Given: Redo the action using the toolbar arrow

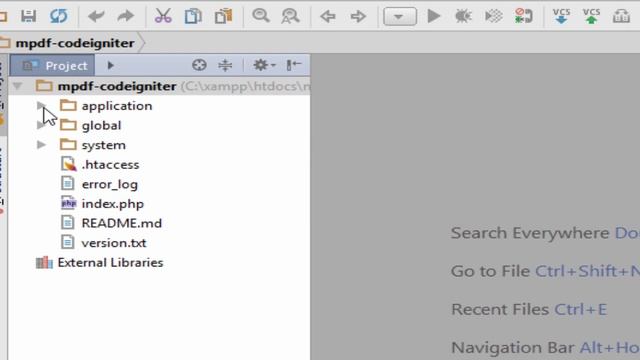Looking at the screenshot, I should (126, 16).
